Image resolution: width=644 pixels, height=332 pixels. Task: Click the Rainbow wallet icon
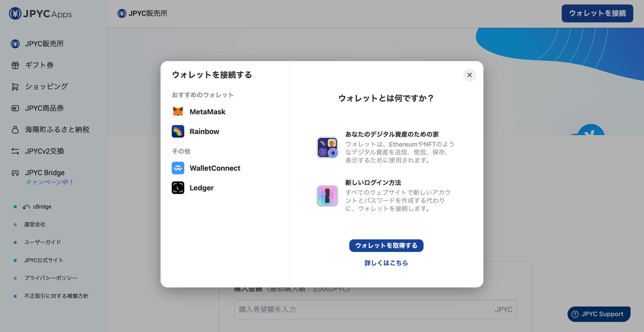coord(178,131)
